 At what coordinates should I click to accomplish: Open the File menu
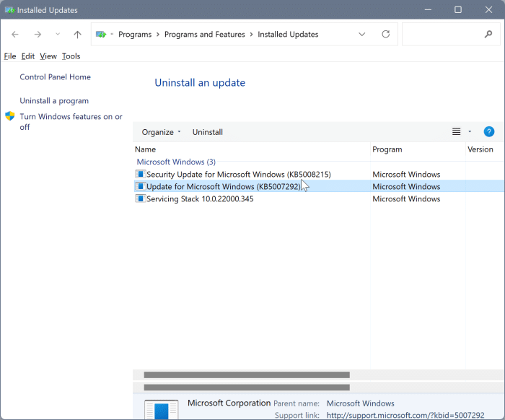point(10,56)
